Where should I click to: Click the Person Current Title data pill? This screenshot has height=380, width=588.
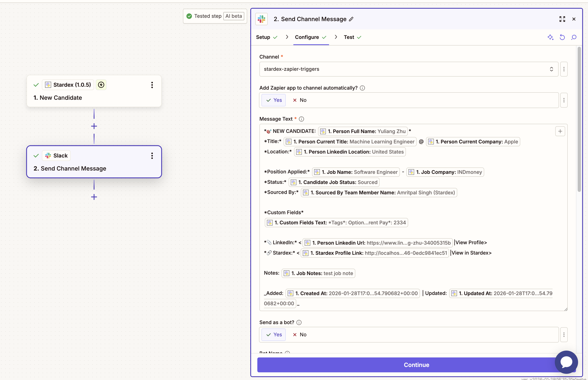tap(350, 142)
